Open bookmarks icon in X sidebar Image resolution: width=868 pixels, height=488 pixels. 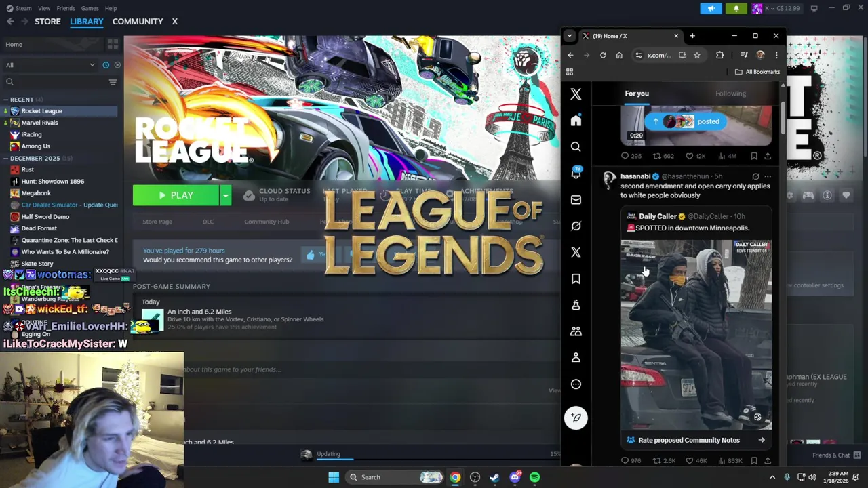(576, 279)
